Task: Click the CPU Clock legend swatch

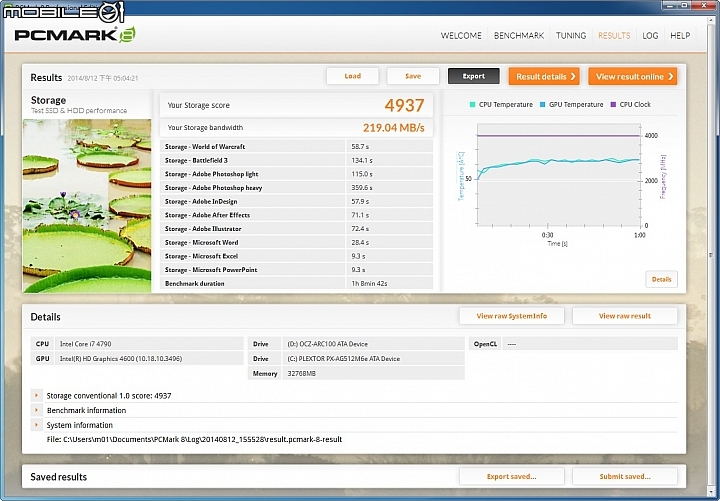Action: pyautogui.click(x=613, y=105)
